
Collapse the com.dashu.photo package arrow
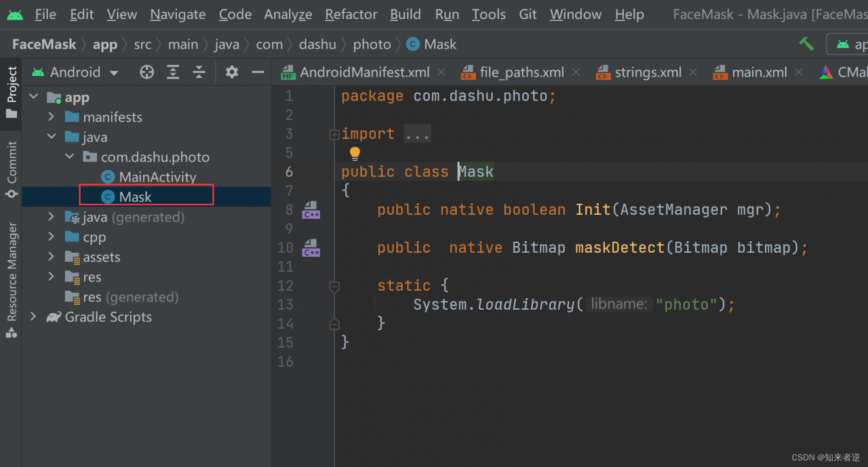(x=70, y=157)
